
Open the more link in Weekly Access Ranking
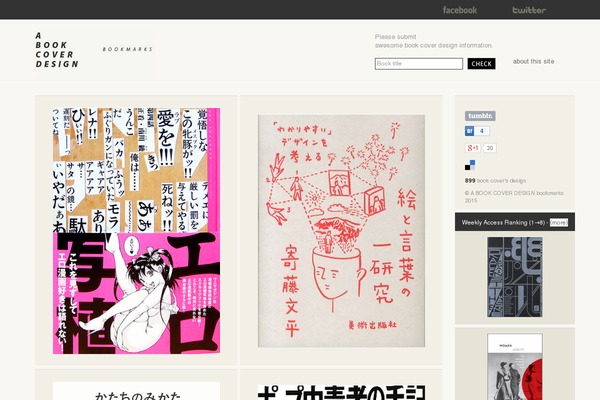pyautogui.click(x=559, y=222)
